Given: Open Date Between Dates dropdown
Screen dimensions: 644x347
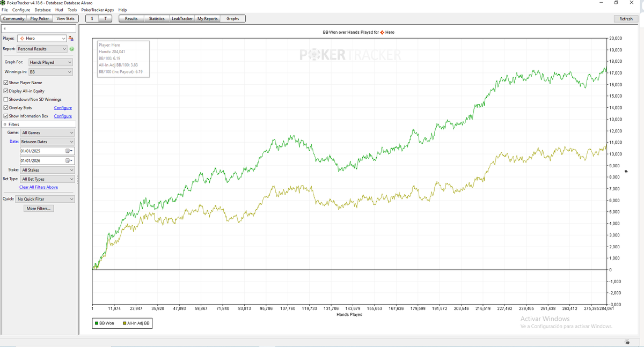Looking at the screenshot, I should tap(47, 142).
